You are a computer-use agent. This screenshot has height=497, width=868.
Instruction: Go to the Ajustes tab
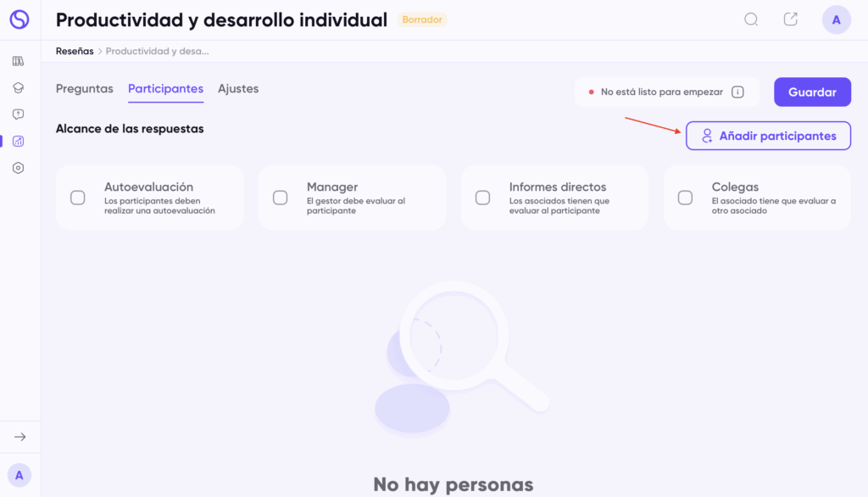coord(238,89)
